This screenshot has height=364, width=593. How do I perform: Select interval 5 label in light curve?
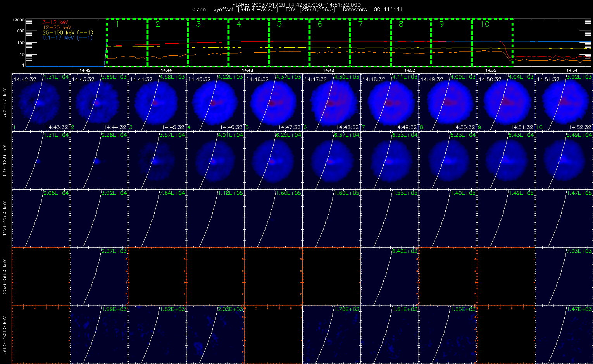point(279,24)
